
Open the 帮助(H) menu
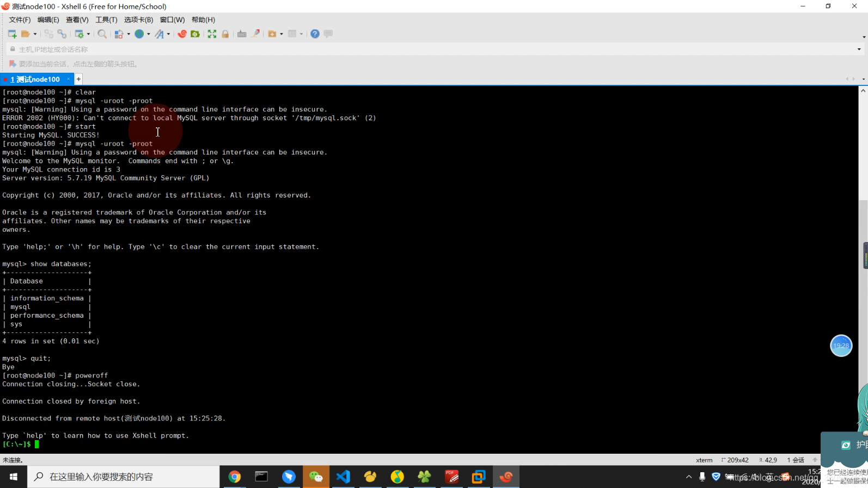(x=203, y=20)
